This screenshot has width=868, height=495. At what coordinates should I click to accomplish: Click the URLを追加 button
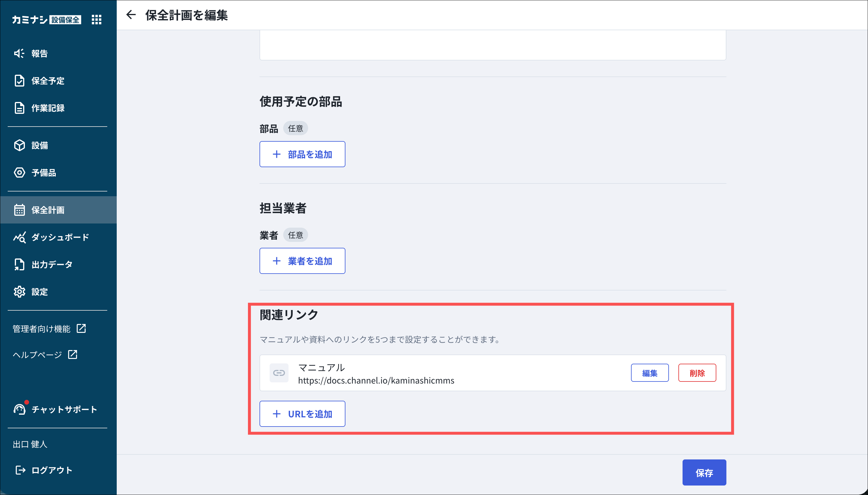[x=302, y=414]
